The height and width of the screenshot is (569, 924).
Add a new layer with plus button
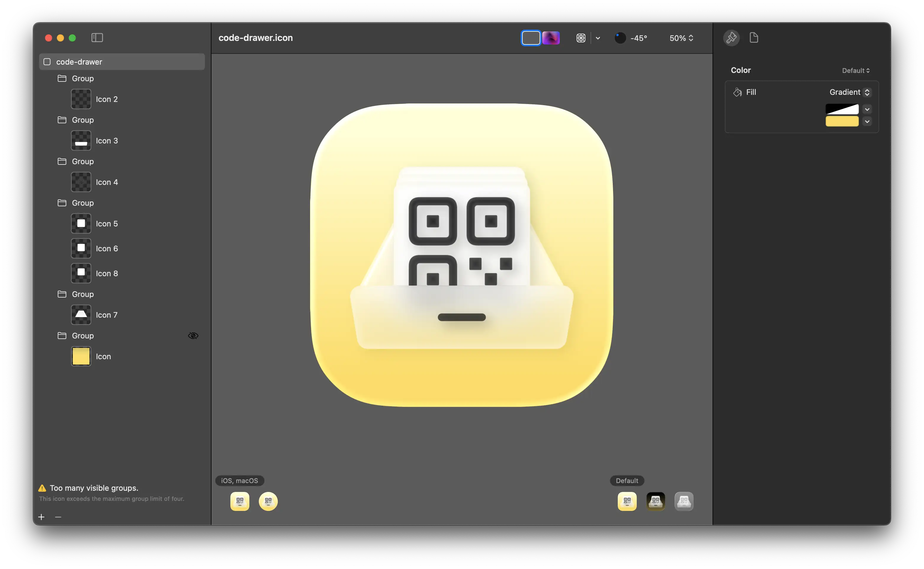41,517
